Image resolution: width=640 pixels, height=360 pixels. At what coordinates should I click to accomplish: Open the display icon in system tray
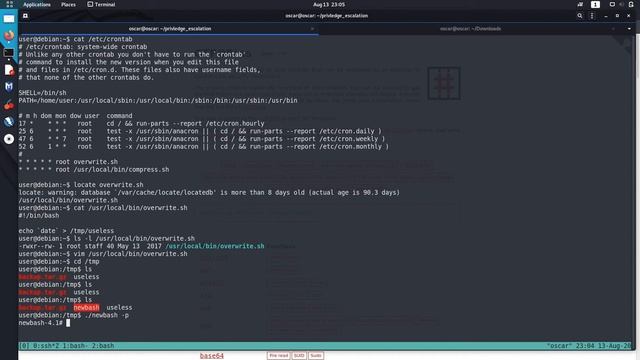612,4
